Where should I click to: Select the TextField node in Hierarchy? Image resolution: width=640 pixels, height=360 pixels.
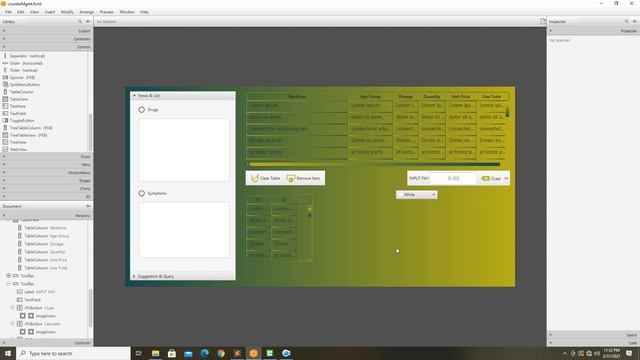click(29, 300)
